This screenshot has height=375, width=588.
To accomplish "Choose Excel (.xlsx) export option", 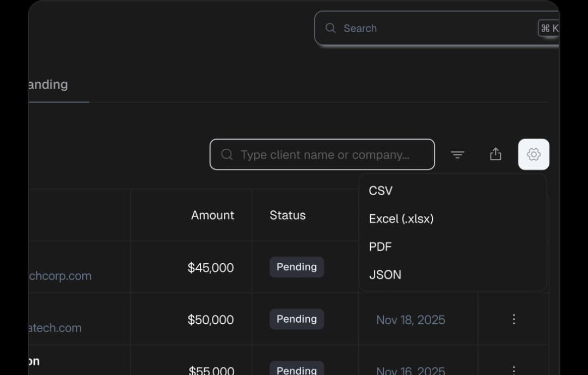I will 401,219.
